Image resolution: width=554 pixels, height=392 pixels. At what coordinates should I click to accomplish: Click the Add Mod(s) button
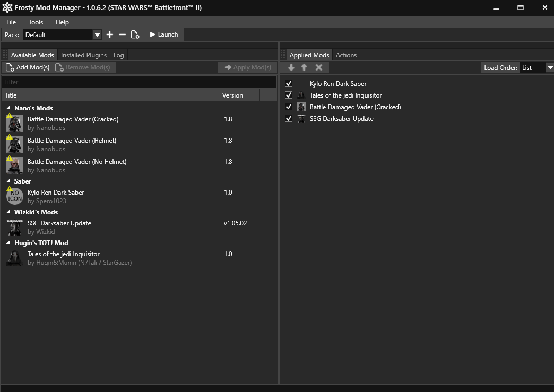pyautogui.click(x=28, y=67)
